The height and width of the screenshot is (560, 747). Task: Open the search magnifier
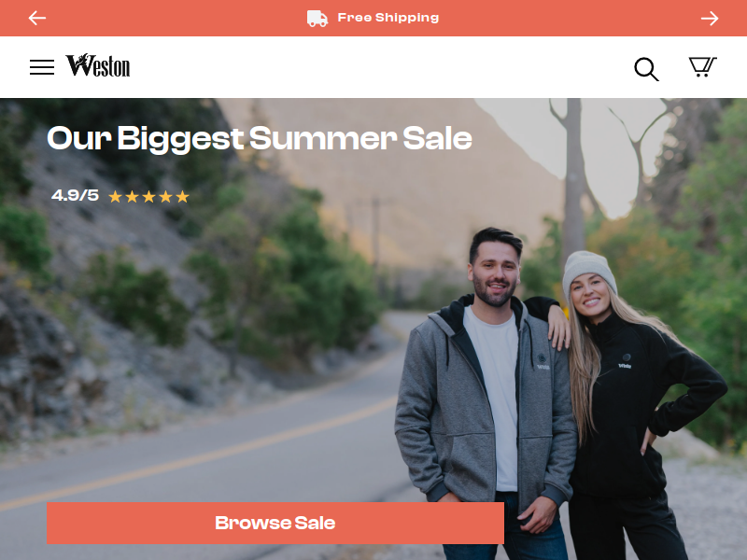pyautogui.click(x=646, y=69)
